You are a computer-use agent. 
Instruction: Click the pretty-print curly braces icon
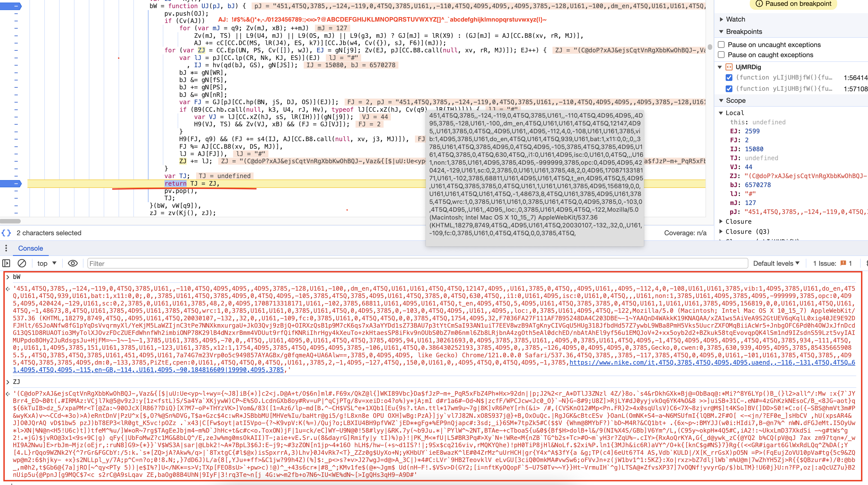6,233
